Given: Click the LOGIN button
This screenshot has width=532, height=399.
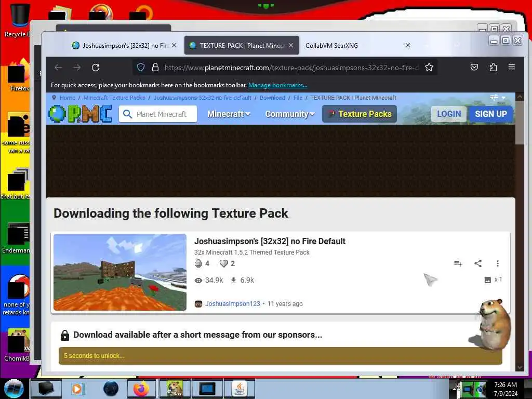Looking at the screenshot, I should point(449,114).
